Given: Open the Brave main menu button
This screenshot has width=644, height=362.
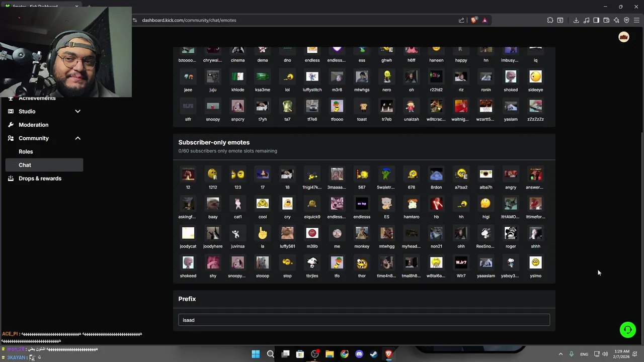Looking at the screenshot, I should [x=636, y=20].
